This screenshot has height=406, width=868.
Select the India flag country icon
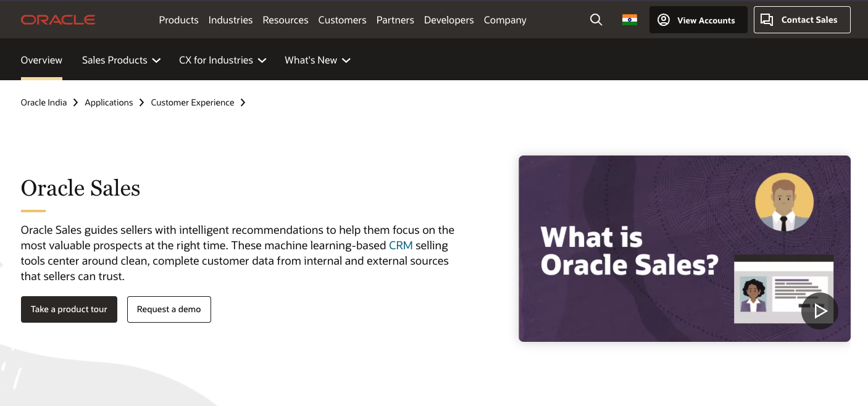pos(630,20)
